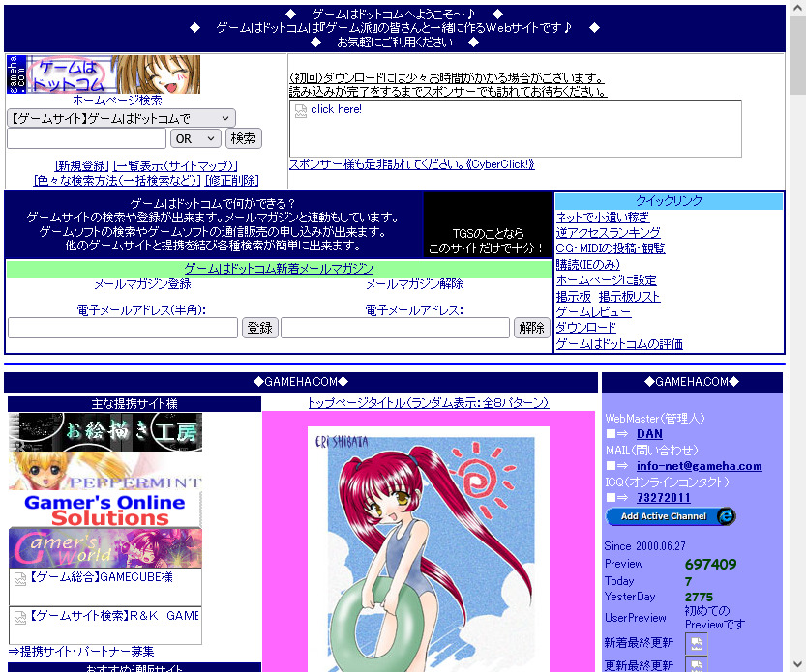806x672 pixels.
Task: Click the broken image icon beside 更新最終更新
Action: (697, 665)
